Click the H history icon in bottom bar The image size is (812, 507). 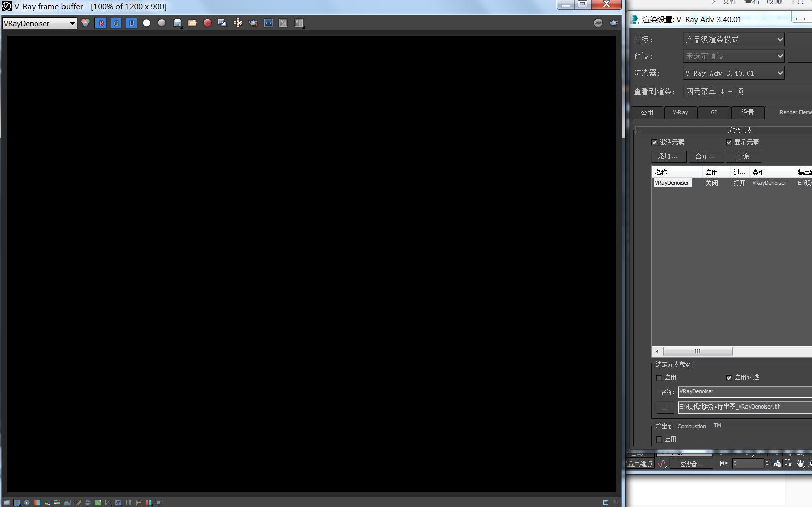pyautogui.click(x=128, y=502)
